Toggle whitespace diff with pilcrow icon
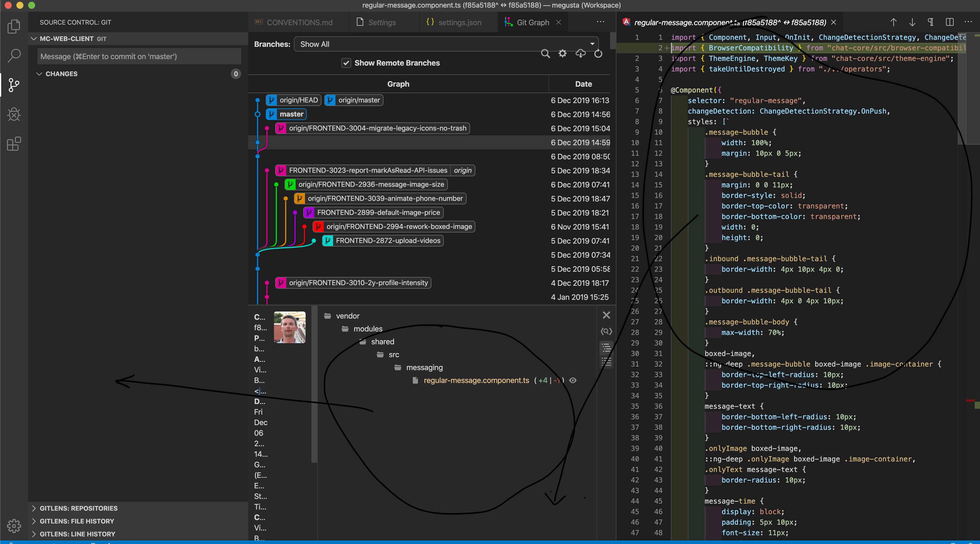The width and height of the screenshot is (980, 544). [x=931, y=23]
